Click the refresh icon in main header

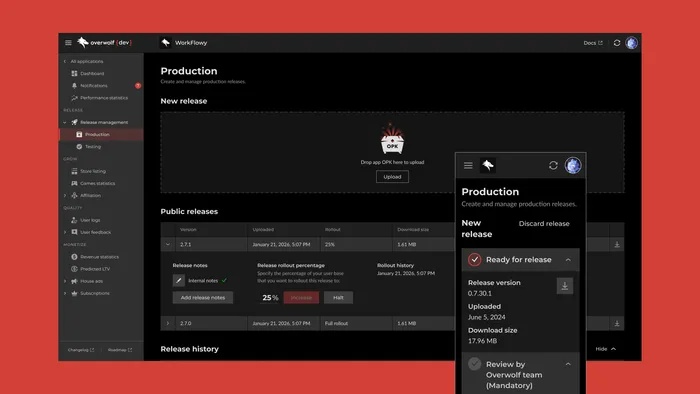[617, 43]
